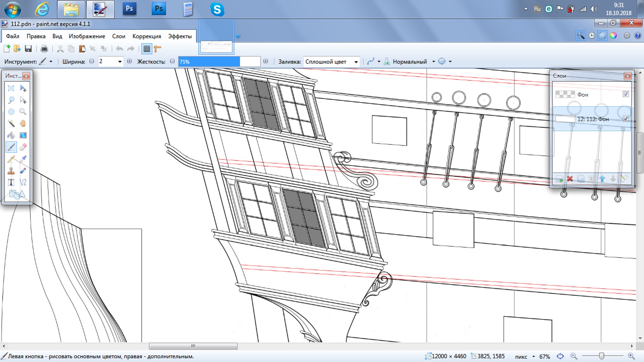Image resolution: width=644 pixels, height=362 pixels.
Task: Open the Слои menu
Action: tap(119, 36)
